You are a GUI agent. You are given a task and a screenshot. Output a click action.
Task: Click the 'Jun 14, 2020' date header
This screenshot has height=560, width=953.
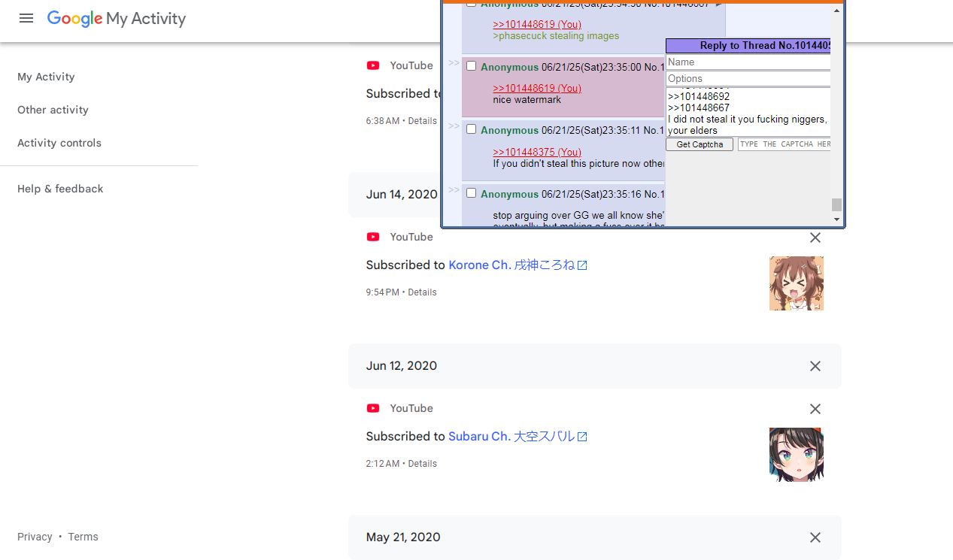click(402, 195)
